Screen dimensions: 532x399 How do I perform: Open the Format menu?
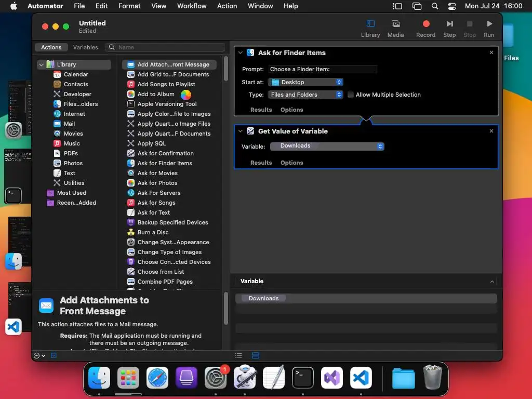pos(129,6)
